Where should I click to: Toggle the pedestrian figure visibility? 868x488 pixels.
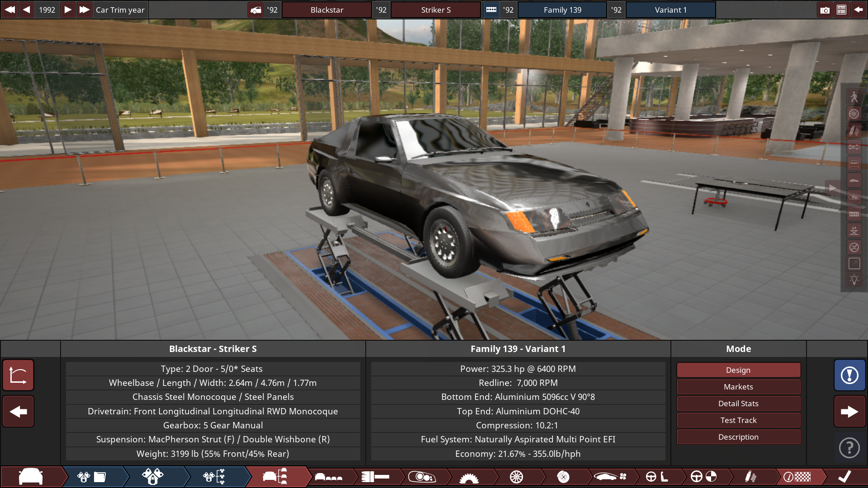click(x=854, y=97)
